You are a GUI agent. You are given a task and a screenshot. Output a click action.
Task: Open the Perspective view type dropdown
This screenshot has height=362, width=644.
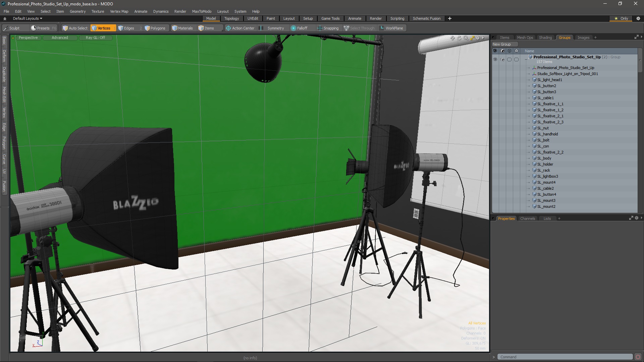(28, 38)
